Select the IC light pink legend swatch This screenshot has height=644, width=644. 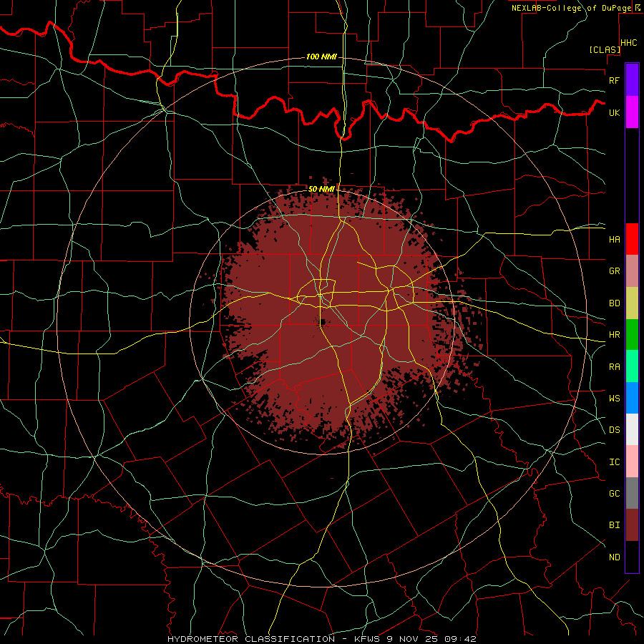pos(632,462)
